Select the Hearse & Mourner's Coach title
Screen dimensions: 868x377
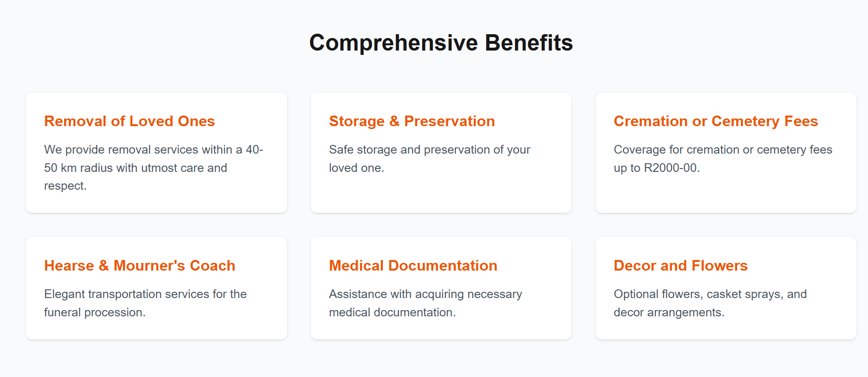click(140, 265)
